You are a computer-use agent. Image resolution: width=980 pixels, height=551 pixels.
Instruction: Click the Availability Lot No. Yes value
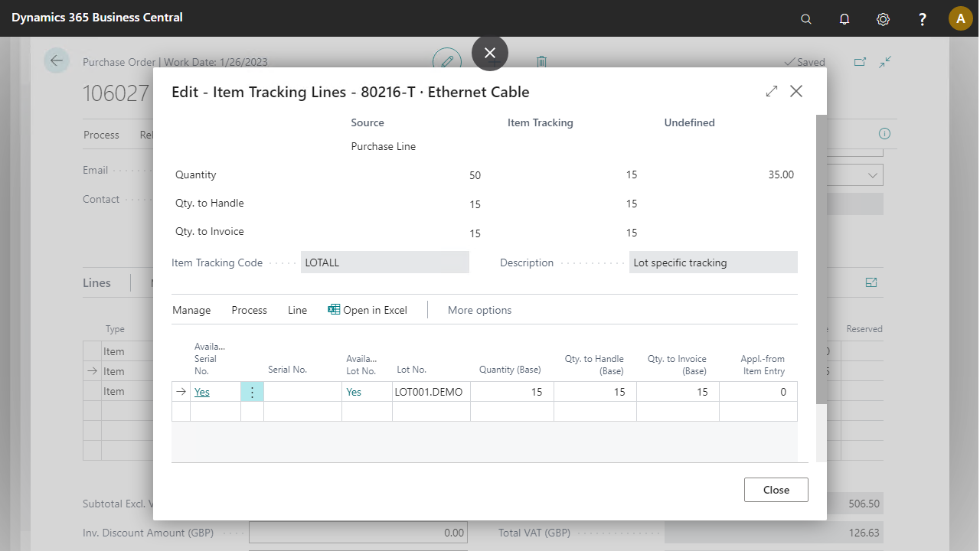point(354,392)
